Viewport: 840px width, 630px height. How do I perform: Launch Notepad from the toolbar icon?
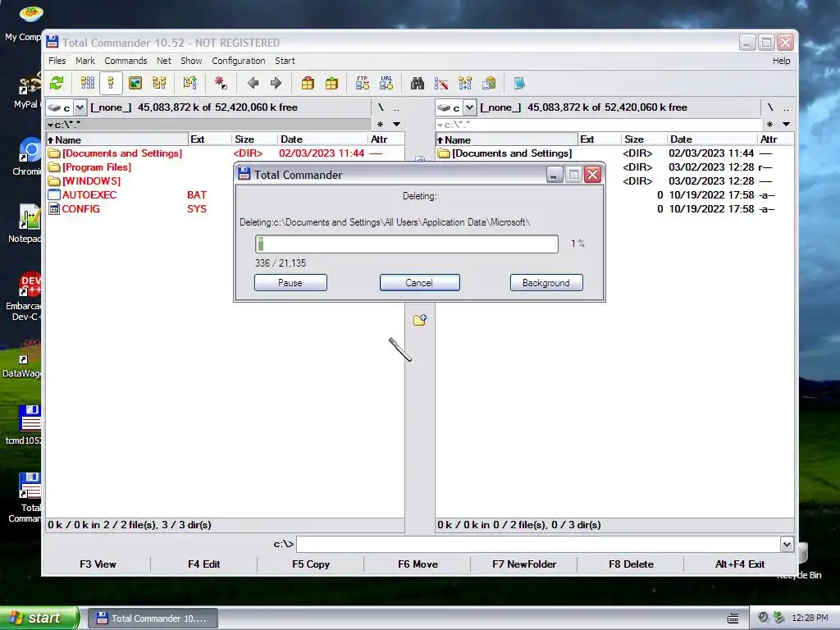click(x=519, y=83)
